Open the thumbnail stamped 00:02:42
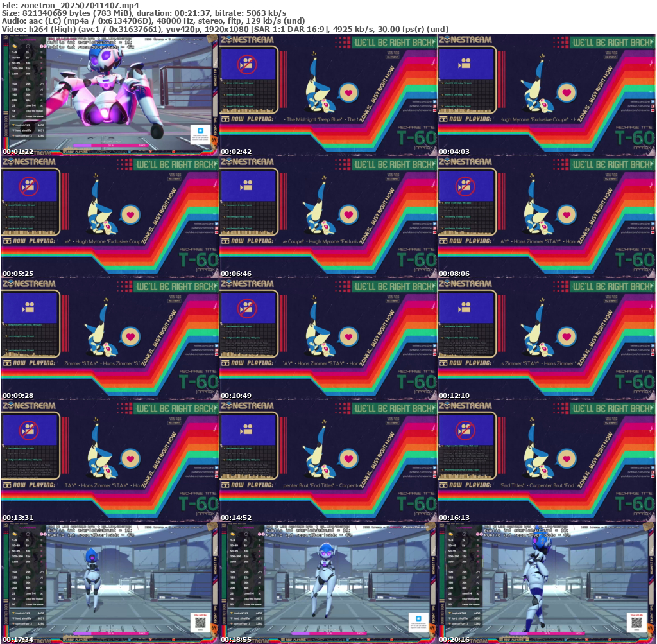 click(328, 95)
